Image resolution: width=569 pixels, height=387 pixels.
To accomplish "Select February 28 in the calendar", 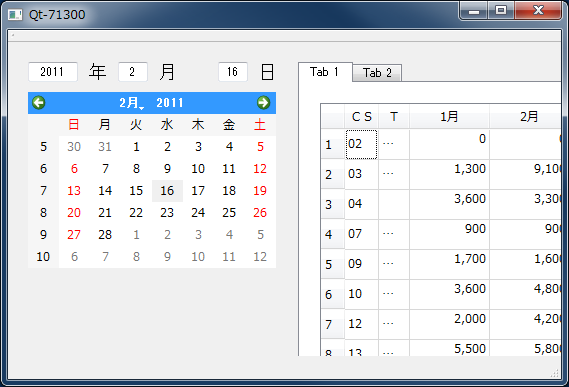I will (105, 235).
